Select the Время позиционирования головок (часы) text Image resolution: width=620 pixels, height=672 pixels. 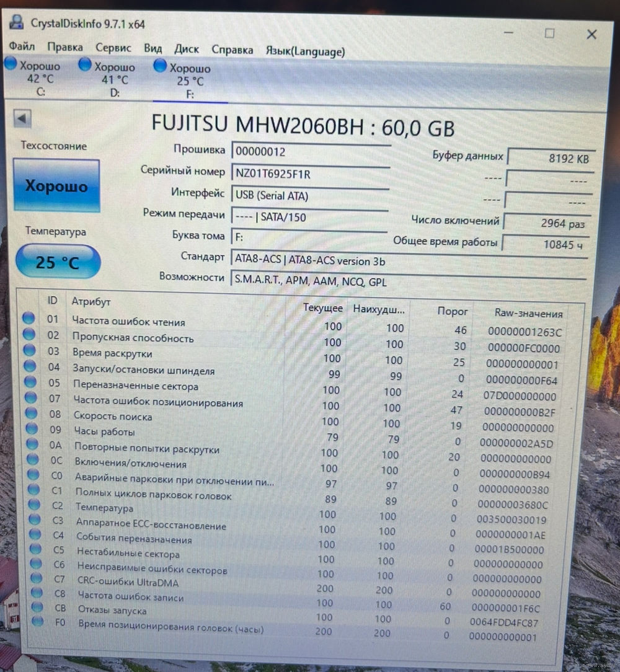[170, 627]
